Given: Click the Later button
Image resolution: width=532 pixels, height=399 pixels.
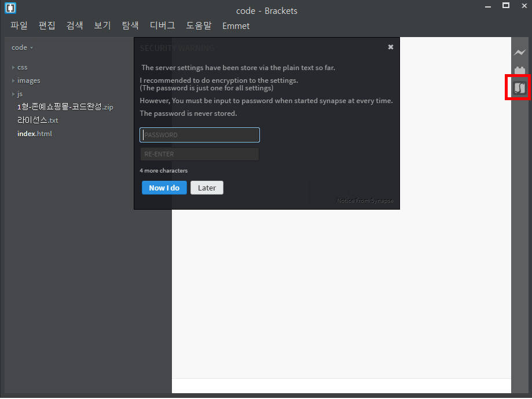Looking at the screenshot, I should click(207, 188).
